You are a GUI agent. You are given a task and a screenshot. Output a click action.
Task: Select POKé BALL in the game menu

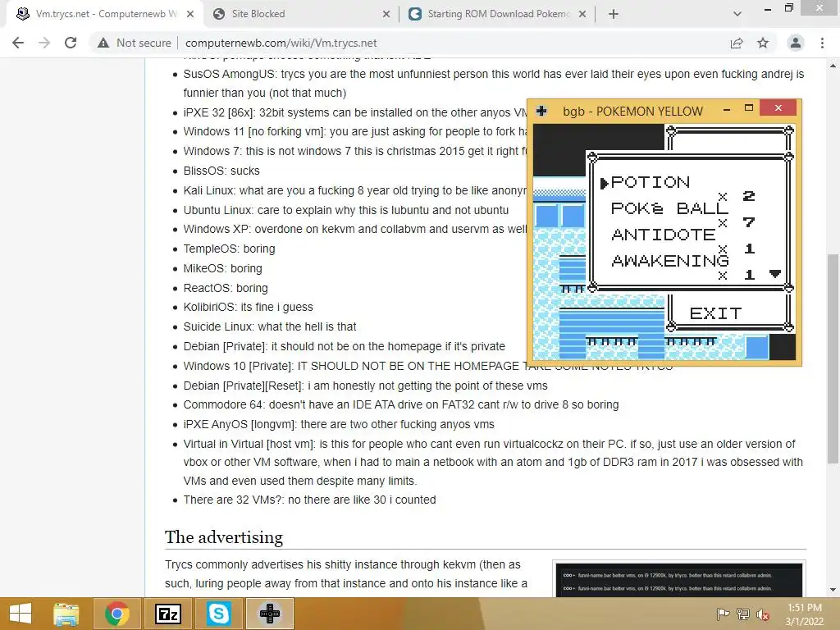click(x=669, y=208)
